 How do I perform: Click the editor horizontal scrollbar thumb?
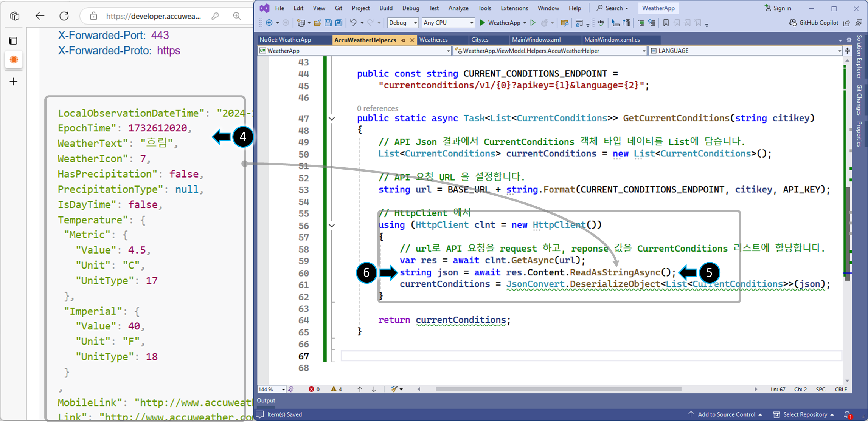pyautogui.click(x=558, y=389)
